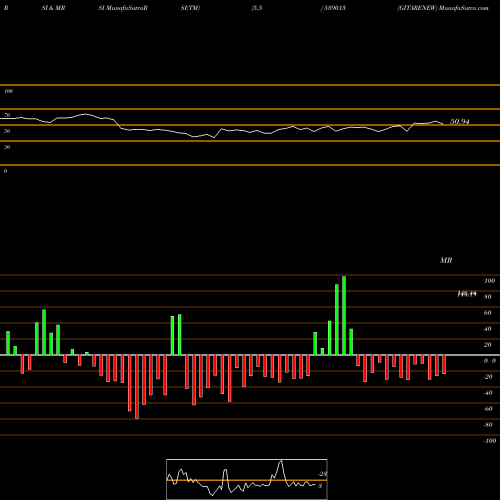Click the RSI axis label 100

(x=8, y=91)
